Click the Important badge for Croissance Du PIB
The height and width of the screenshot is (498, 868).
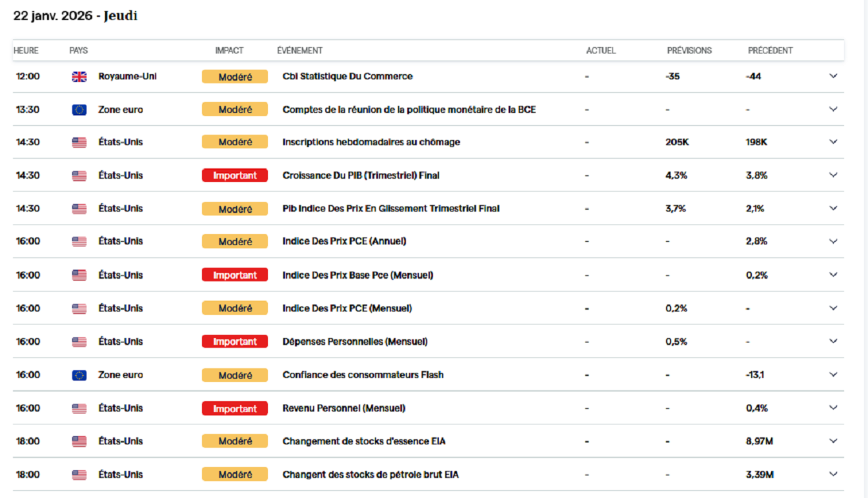coord(235,175)
